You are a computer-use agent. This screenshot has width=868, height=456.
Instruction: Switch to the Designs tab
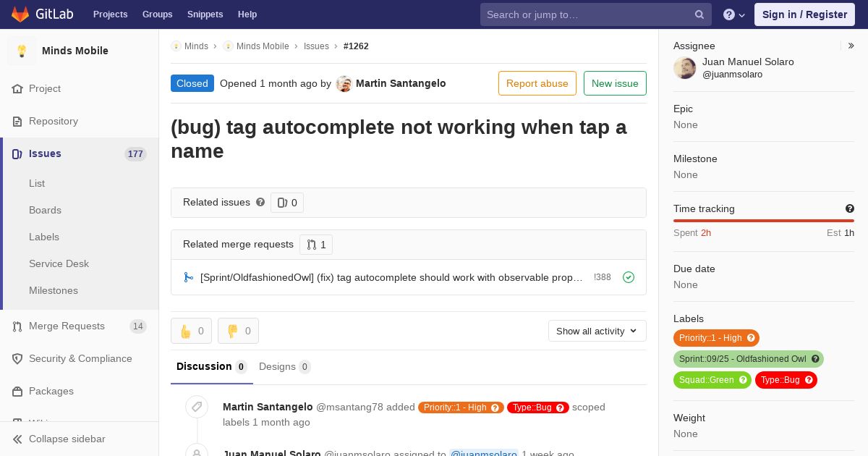(x=285, y=367)
